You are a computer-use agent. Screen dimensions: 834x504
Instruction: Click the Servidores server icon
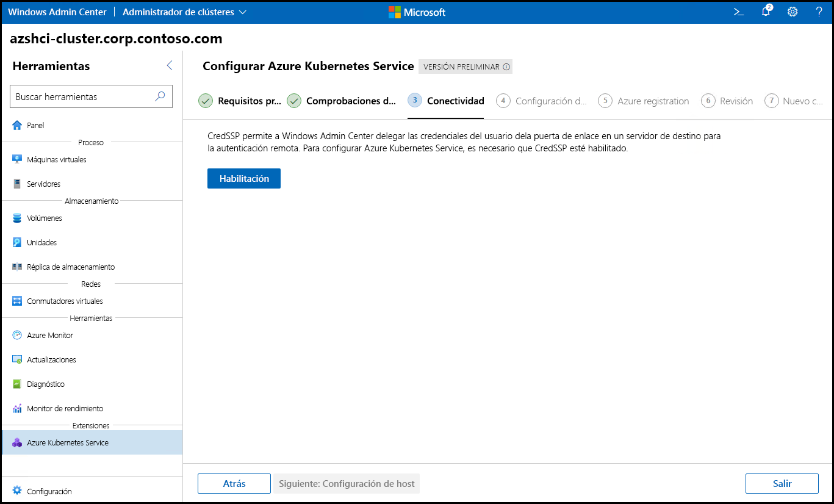pyautogui.click(x=17, y=184)
